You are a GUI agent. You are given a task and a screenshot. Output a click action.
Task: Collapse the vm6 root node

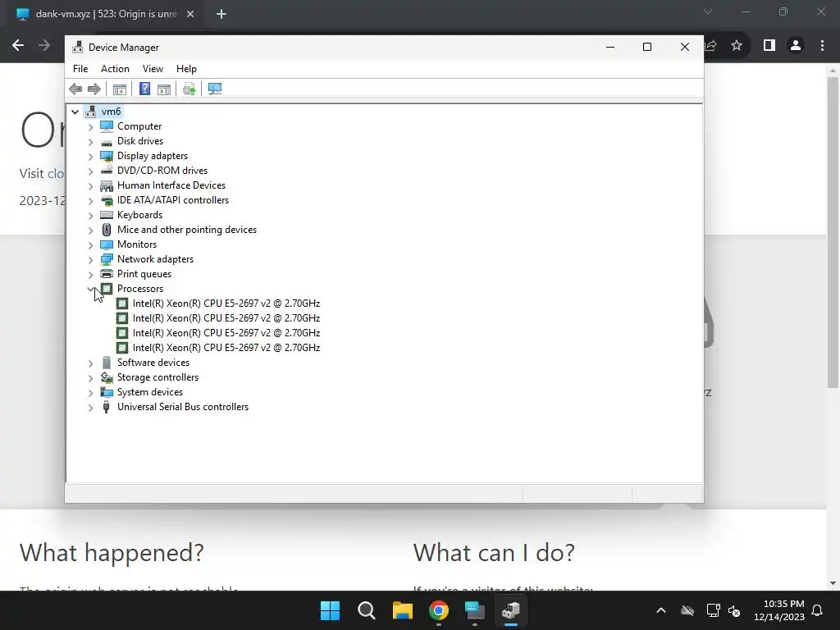coord(75,112)
